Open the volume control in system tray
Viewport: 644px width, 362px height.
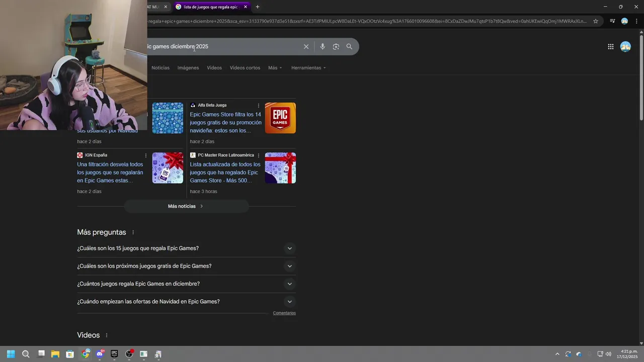(x=608, y=354)
